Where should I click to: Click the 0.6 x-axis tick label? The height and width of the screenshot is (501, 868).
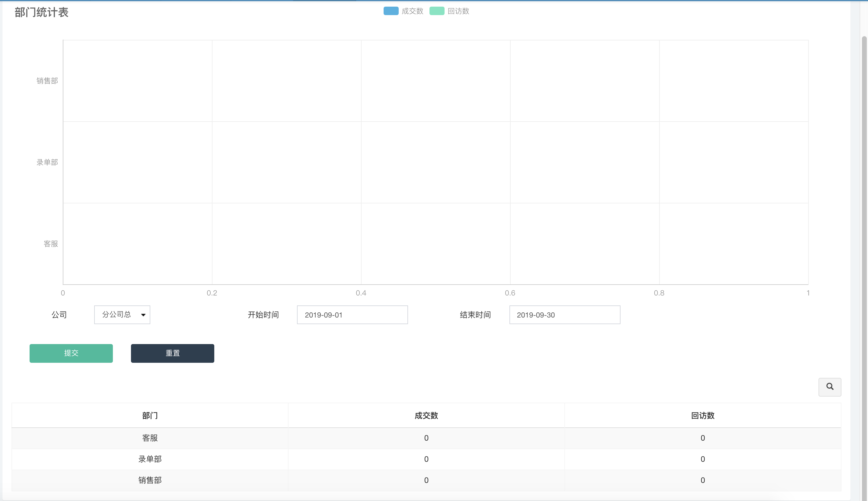[x=510, y=293]
